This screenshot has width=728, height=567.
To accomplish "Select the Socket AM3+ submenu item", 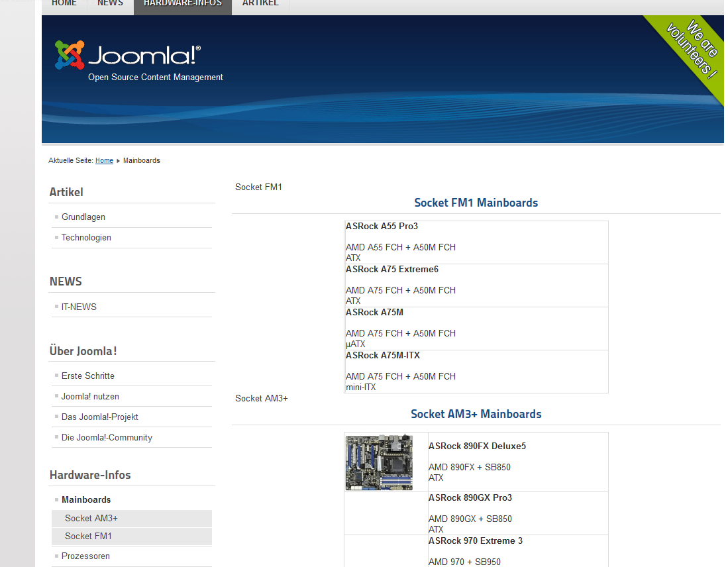I will [132, 518].
